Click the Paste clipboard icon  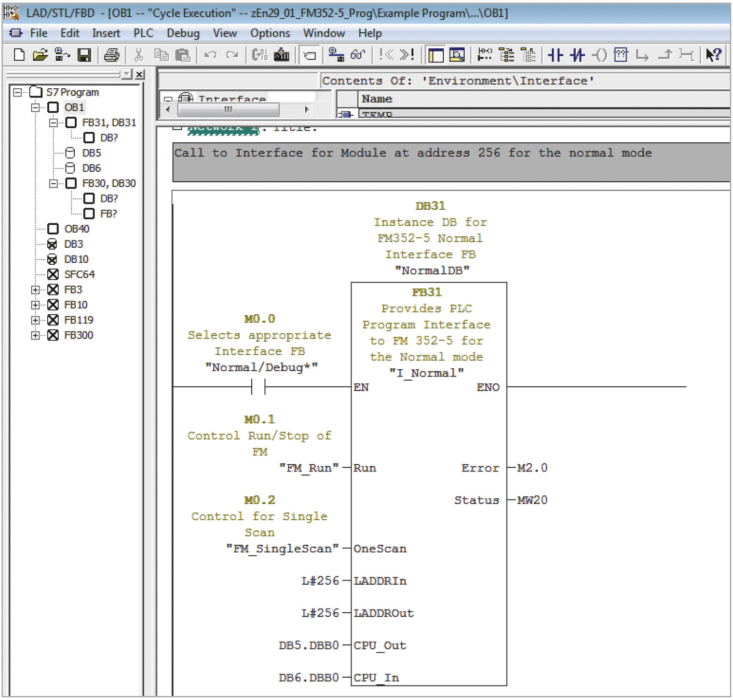tap(183, 55)
